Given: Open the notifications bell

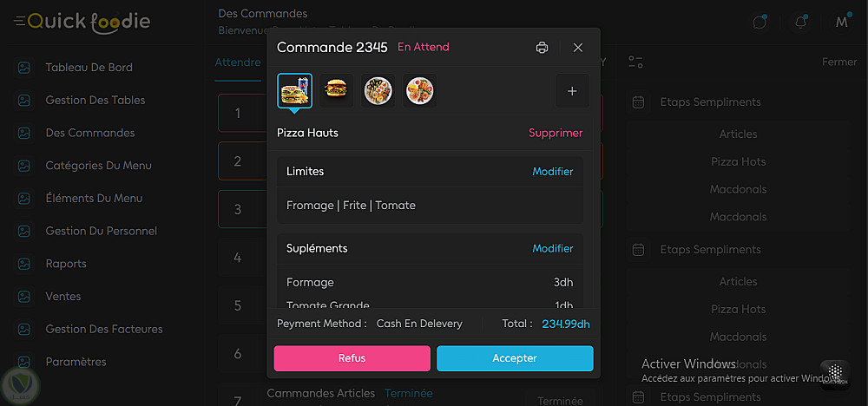Looking at the screenshot, I should coord(801,23).
